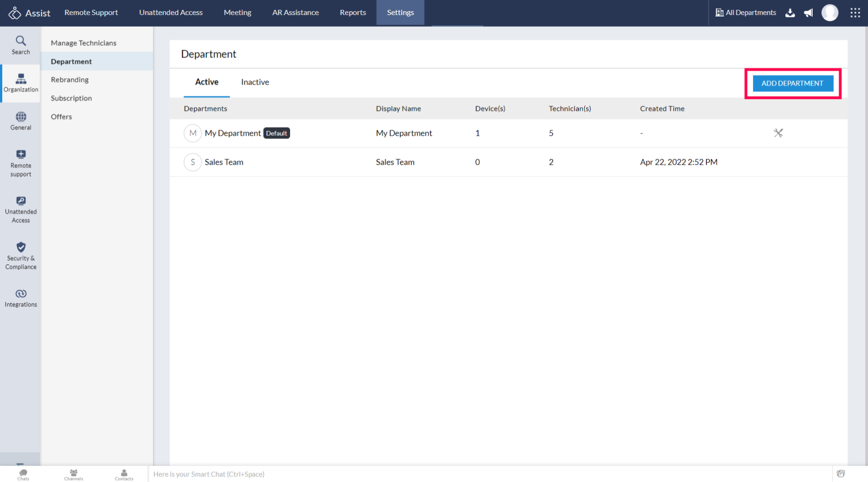868x482 pixels.
Task: Click the ADD DEPARTMENT button
Action: (792, 84)
